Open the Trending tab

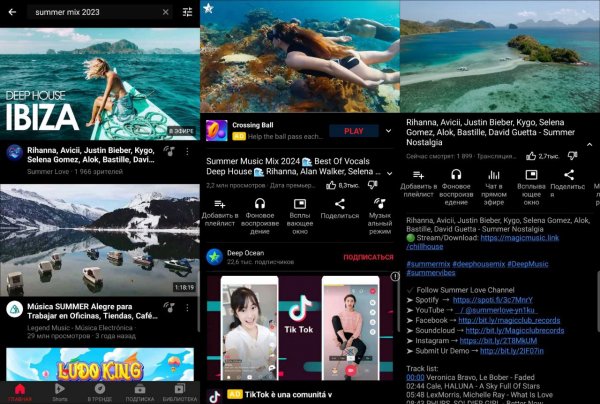[100, 393]
